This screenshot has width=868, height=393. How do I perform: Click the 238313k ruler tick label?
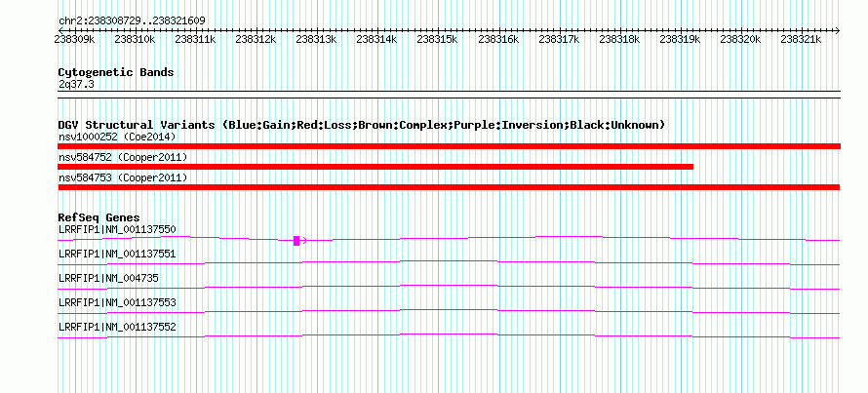pos(317,40)
